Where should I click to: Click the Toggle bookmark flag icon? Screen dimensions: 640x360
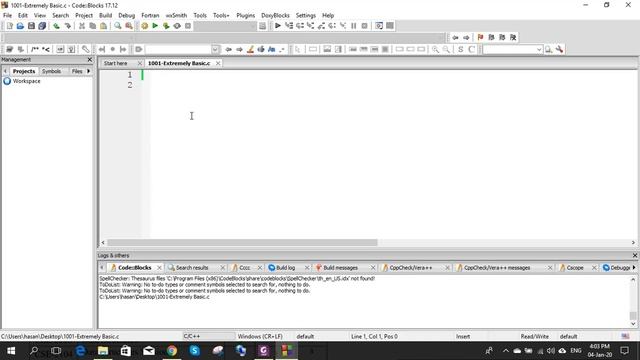pos(480,37)
